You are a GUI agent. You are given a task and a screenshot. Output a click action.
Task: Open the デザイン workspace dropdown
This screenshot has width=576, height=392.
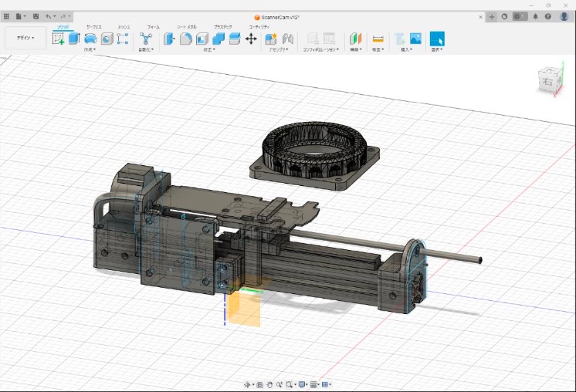click(25, 38)
